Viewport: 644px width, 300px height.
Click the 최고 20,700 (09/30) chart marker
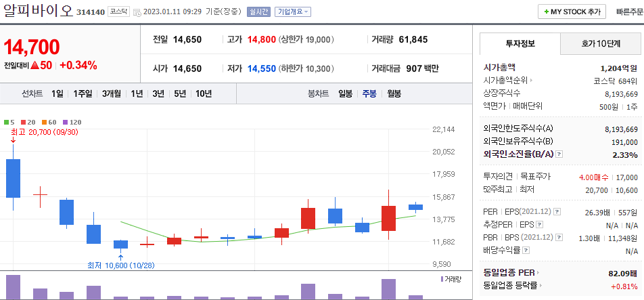coord(45,132)
